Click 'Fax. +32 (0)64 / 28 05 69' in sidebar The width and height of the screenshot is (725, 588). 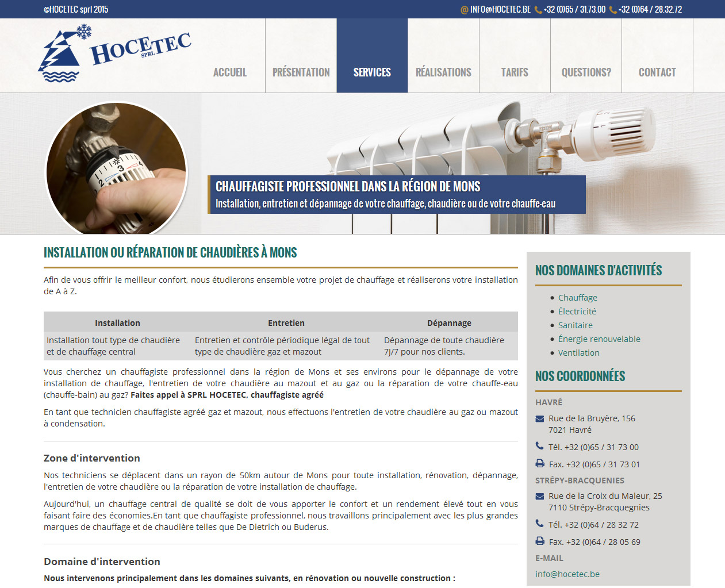pos(594,542)
